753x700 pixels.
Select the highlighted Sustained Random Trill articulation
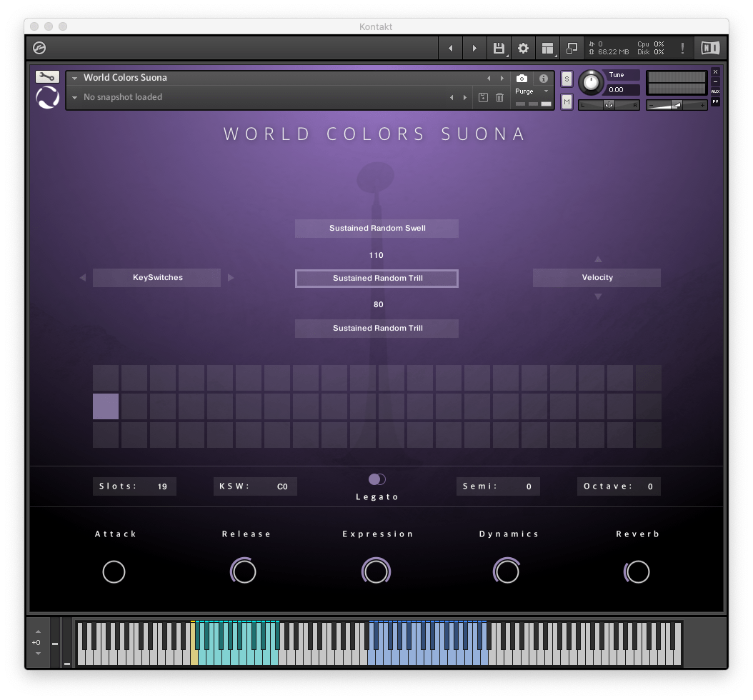[377, 279]
